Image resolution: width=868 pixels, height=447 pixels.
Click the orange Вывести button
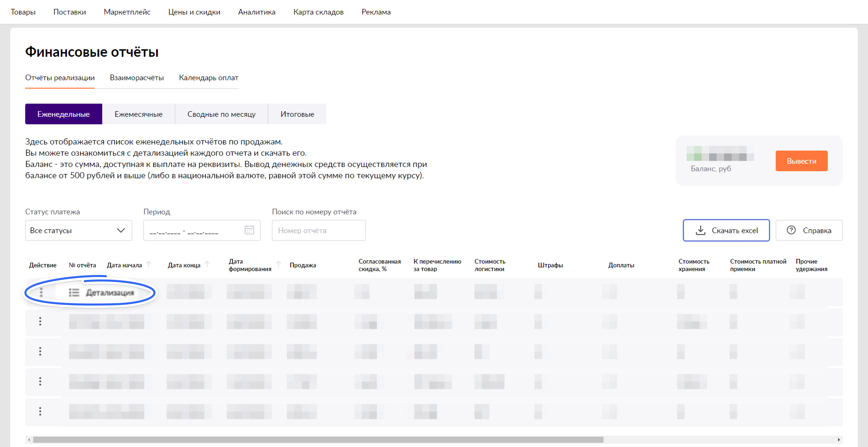pos(802,161)
